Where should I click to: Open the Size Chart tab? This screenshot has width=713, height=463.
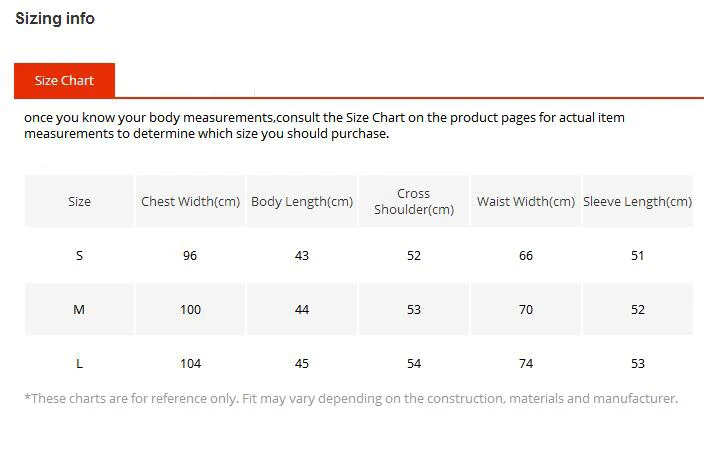64,81
